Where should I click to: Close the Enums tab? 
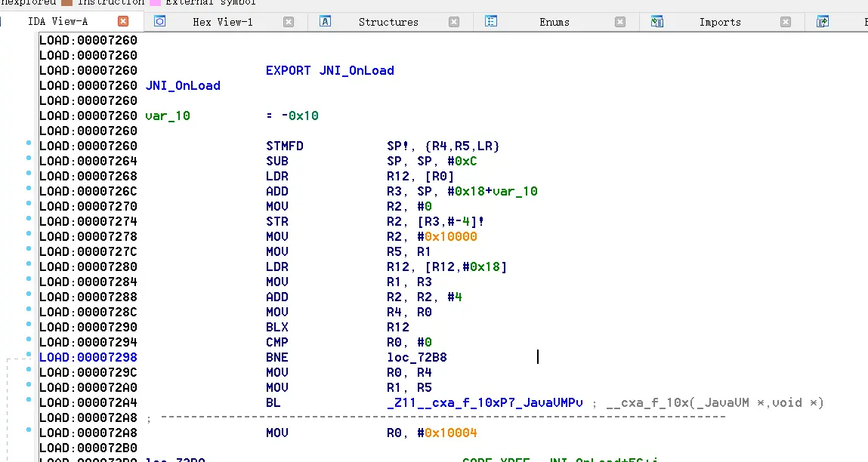[x=620, y=22]
